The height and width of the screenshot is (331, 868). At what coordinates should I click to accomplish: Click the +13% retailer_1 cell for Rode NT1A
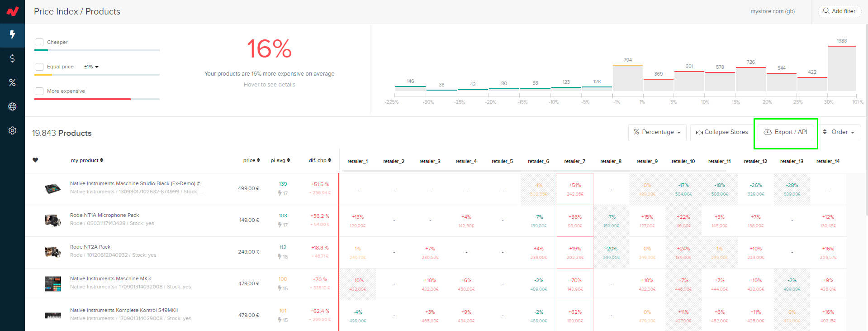click(358, 221)
